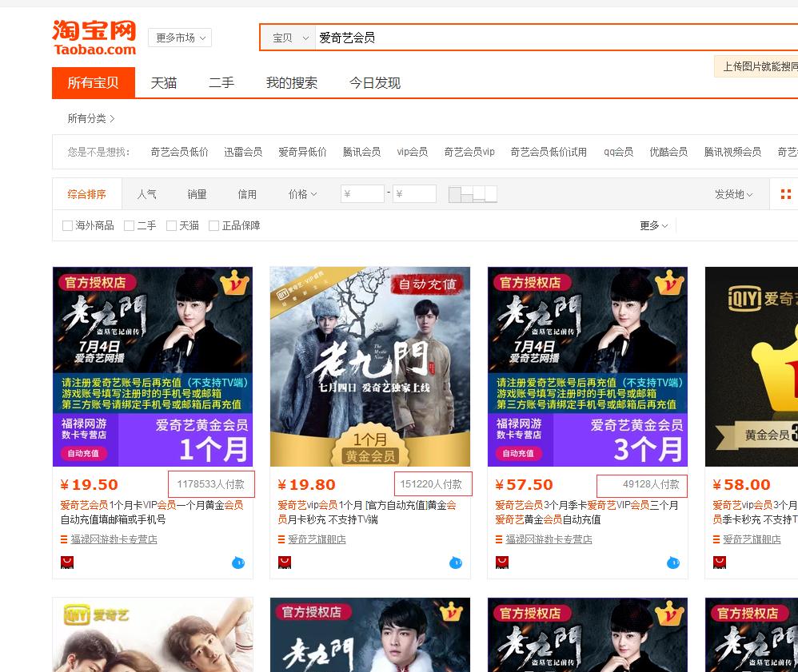Screen dimensions: 798x672
Task: Open the ¥19.80 自动充值 product thumbnail
Action: coord(370,366)
